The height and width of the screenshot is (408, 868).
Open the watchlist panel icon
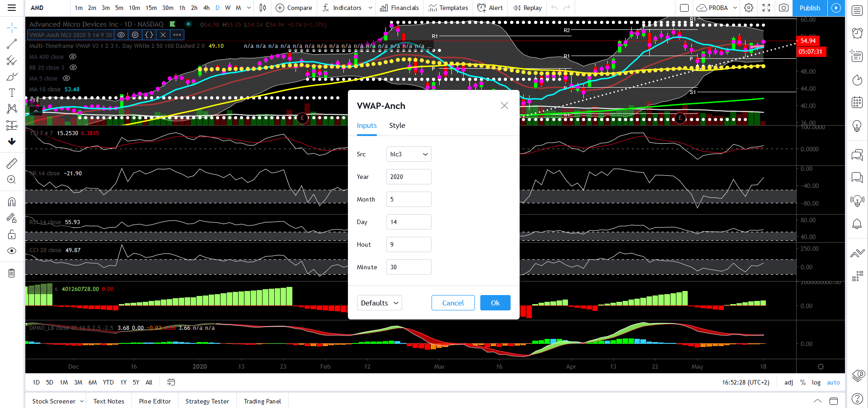pyautogui.click(x=857, y=11)
